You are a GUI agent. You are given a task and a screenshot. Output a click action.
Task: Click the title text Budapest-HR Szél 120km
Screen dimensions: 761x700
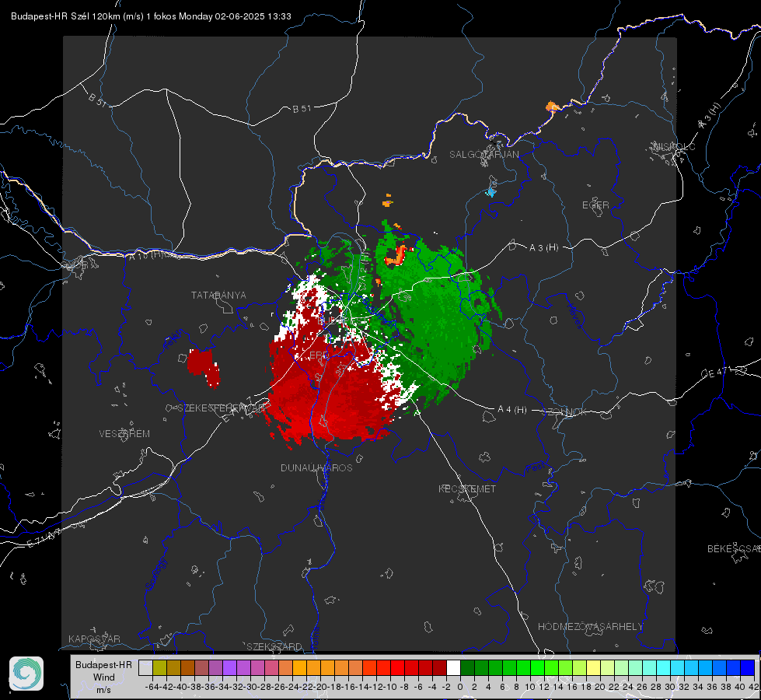coord(65,16)
